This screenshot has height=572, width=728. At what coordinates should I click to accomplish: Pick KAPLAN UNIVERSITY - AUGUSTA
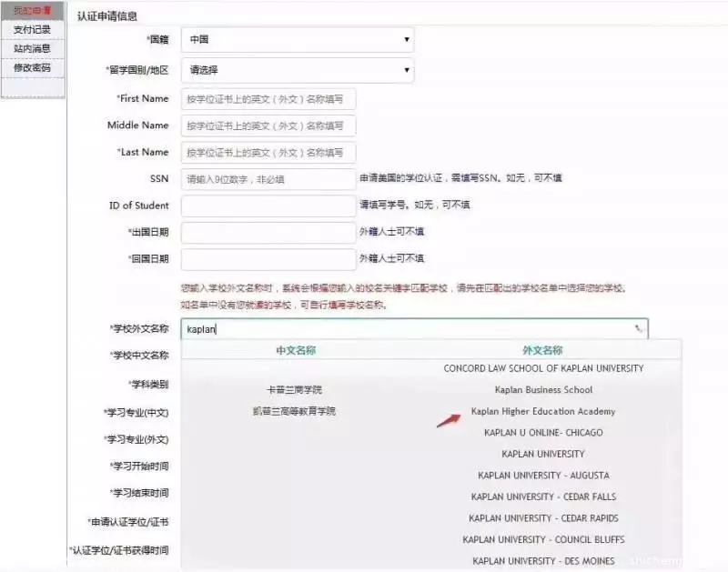click(543, 475)
